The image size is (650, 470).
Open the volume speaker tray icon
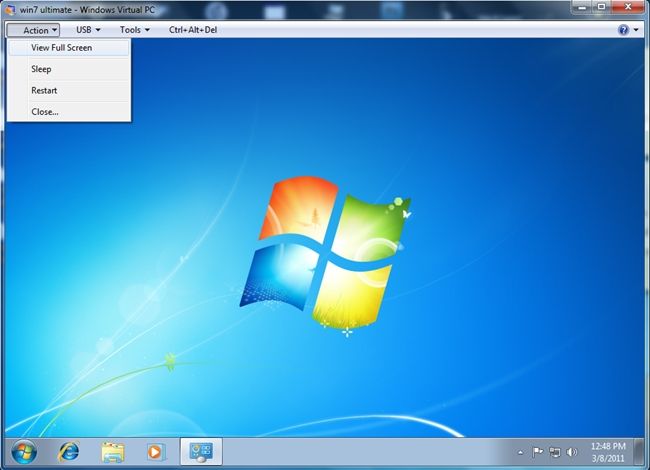[572, 452]
